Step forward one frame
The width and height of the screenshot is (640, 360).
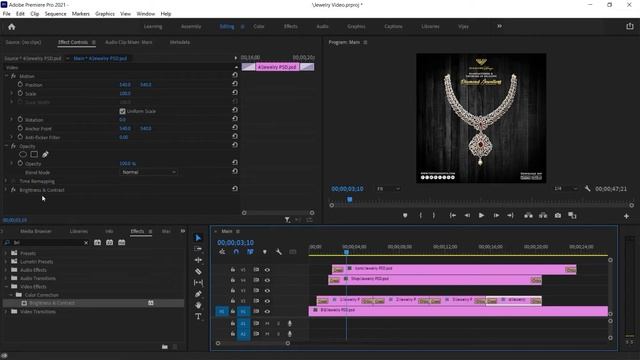pos(496,216)
